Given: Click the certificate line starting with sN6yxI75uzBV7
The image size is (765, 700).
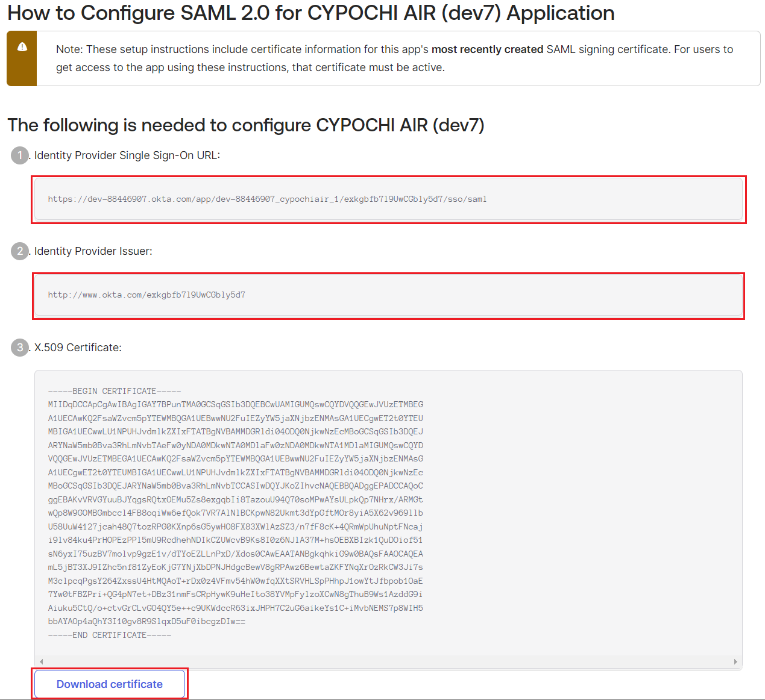Looking at the screenshot, I should click(x=236, y=554).
